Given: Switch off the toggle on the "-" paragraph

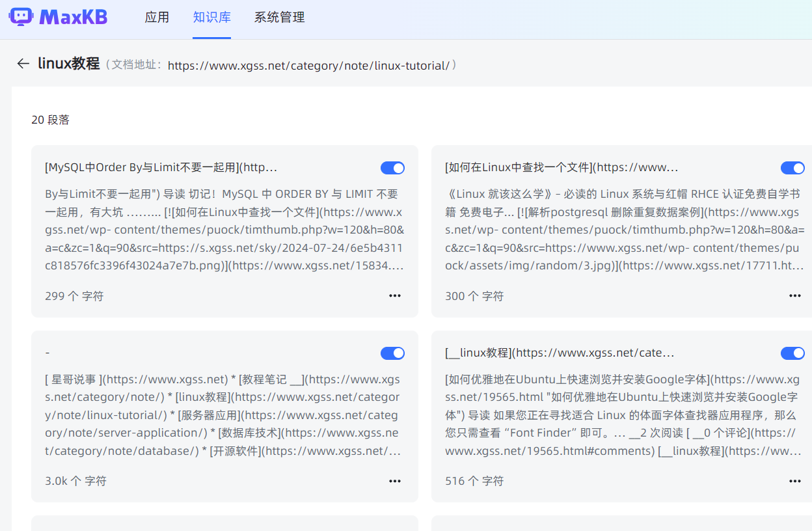Looking at the screenshot, I should pyautogui.click(x=392, y=353).
